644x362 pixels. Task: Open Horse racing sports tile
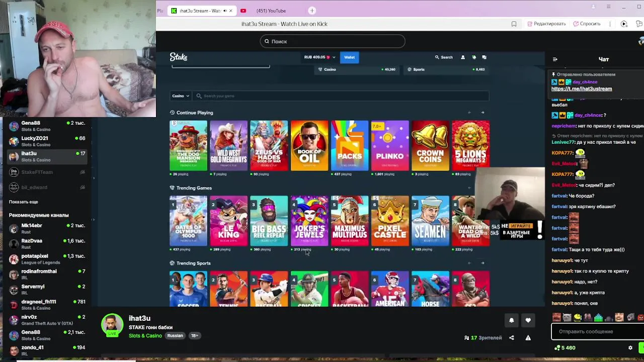[x=430, y=289]
